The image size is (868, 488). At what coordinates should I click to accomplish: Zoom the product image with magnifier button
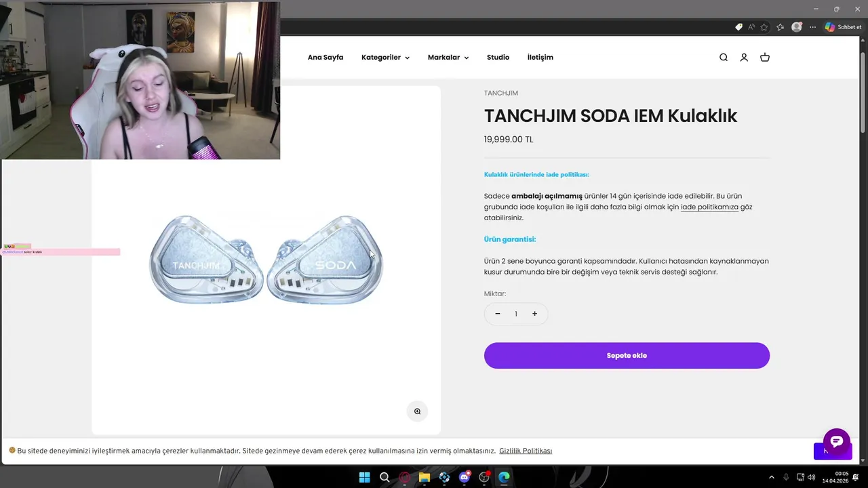(417, 411)
